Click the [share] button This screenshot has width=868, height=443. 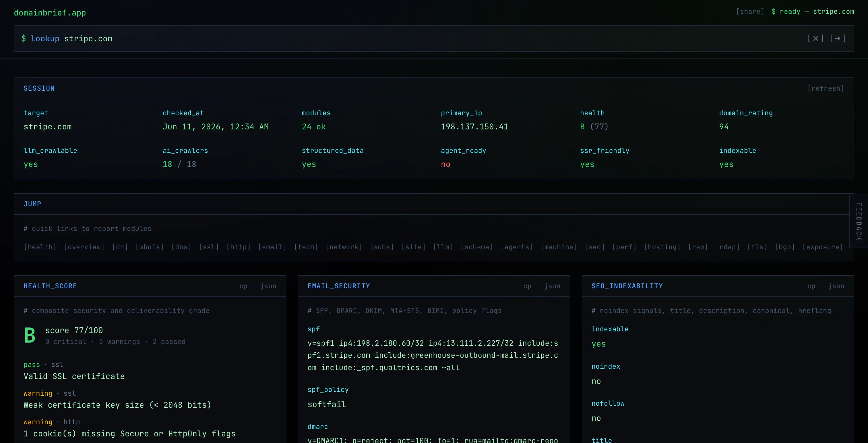tap(750, 11)
